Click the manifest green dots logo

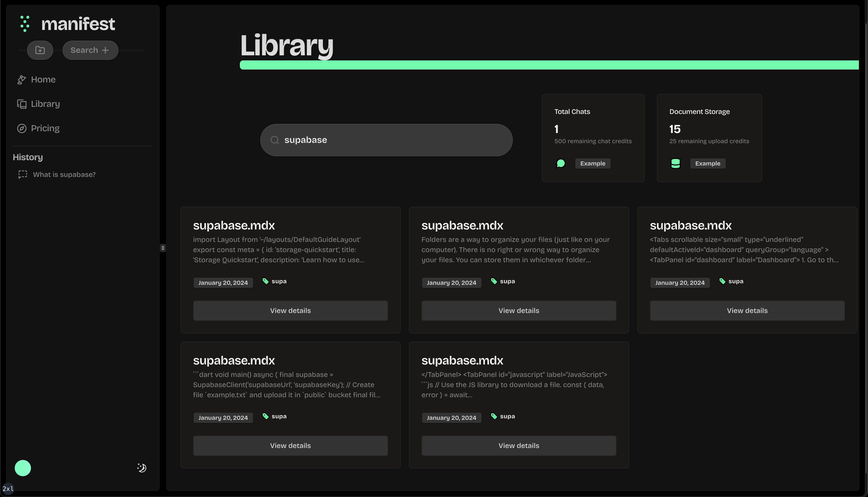pyautogui.click(x=25, y=24)
